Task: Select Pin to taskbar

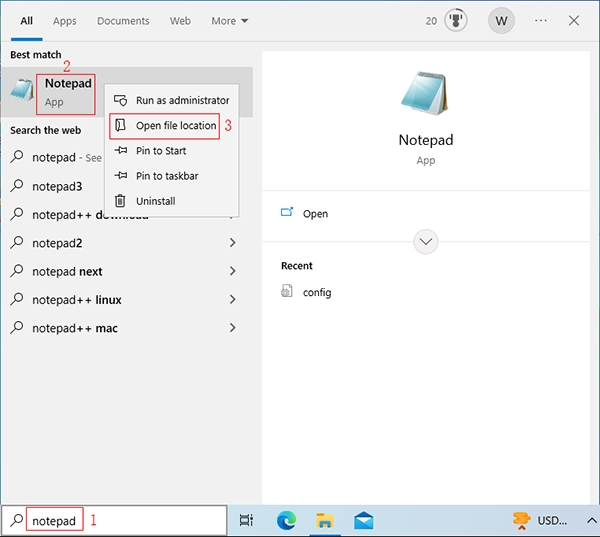Action: tap(171, 176)
